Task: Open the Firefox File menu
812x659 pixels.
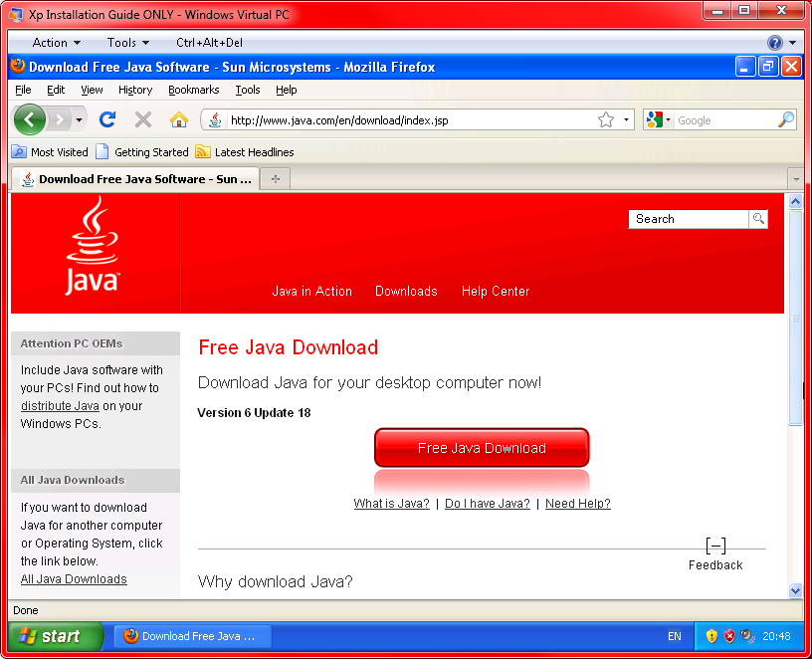Action: click(x=23, y=90)
